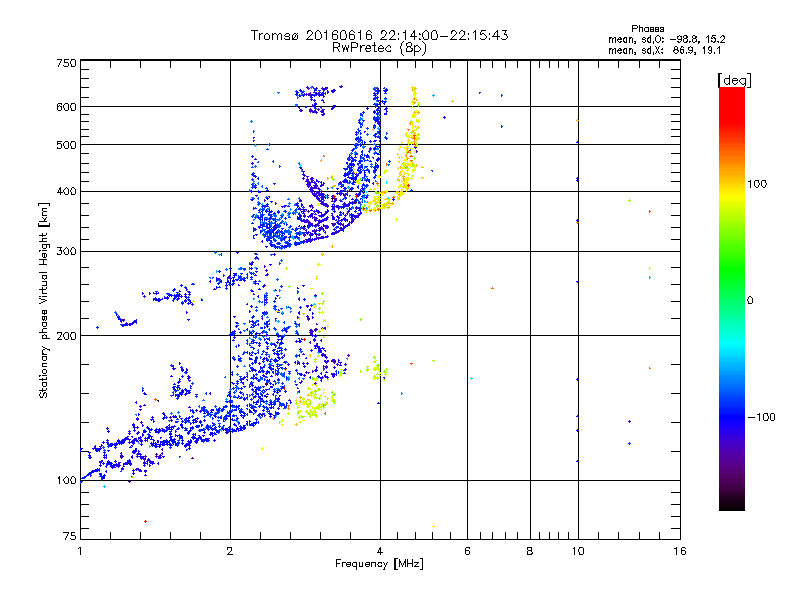Click the colorbar tick label '0'
Screen dimensions: 800x600
click(x=749, y=301)
